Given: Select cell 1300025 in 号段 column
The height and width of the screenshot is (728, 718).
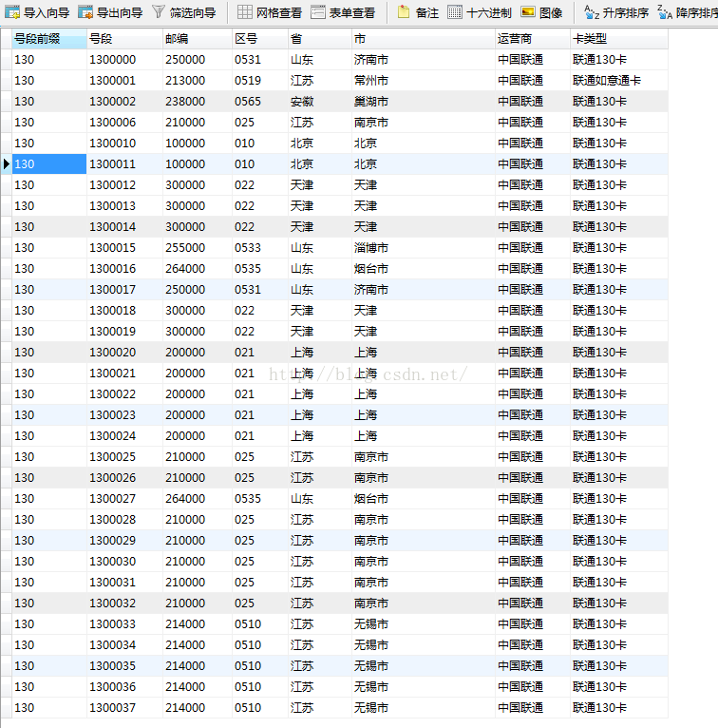Looking at the screenshot, I should (124, 456).
